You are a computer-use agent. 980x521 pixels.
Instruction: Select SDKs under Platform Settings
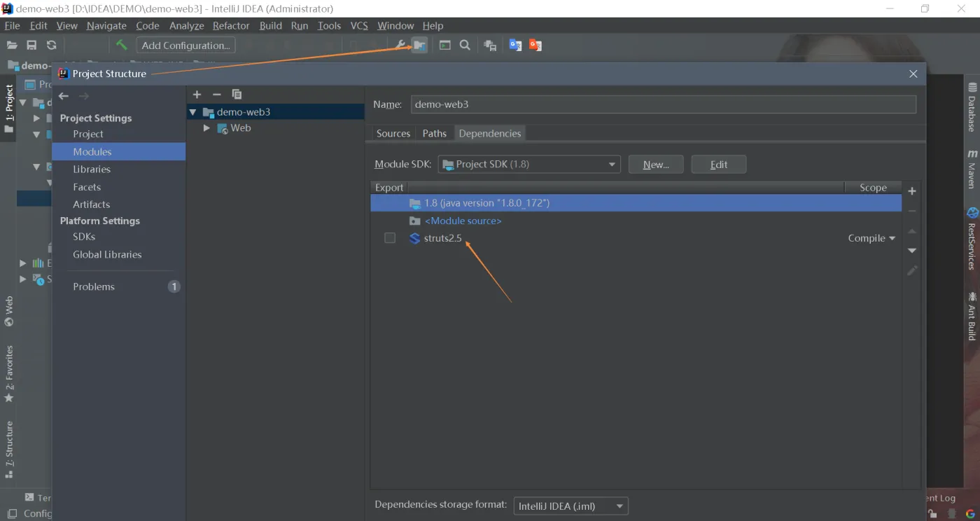[x=84, y=237]
